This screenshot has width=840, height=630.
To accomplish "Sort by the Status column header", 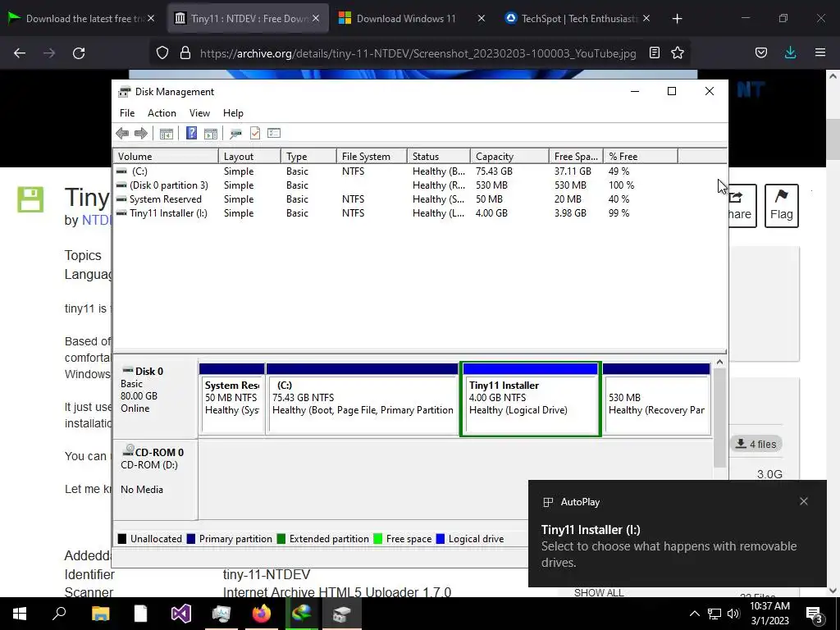I will (x=439, y=157).
